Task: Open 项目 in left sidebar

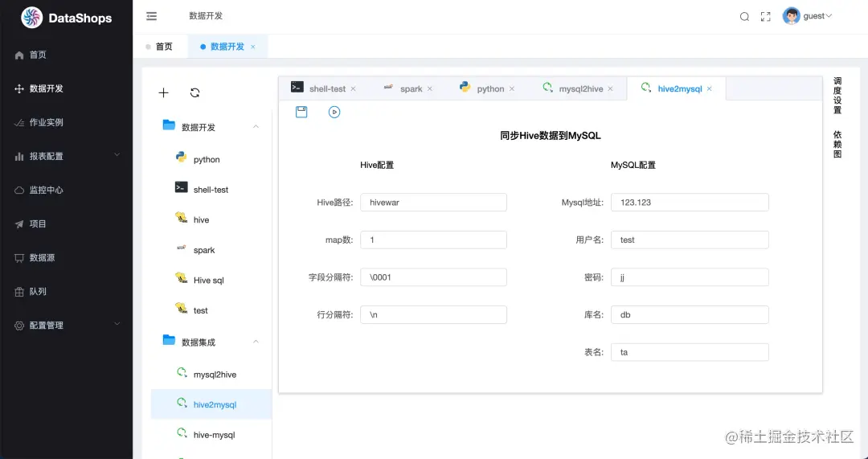Action: (x=67, y=223)
